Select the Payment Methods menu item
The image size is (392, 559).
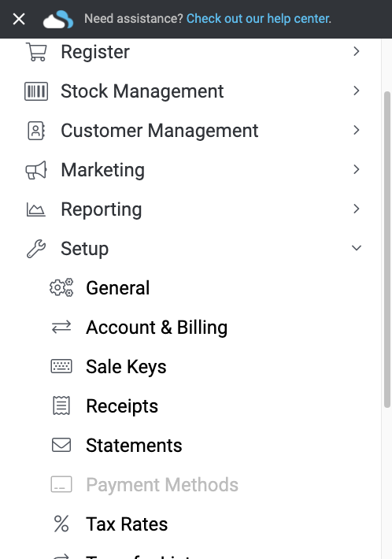point(162,484)
